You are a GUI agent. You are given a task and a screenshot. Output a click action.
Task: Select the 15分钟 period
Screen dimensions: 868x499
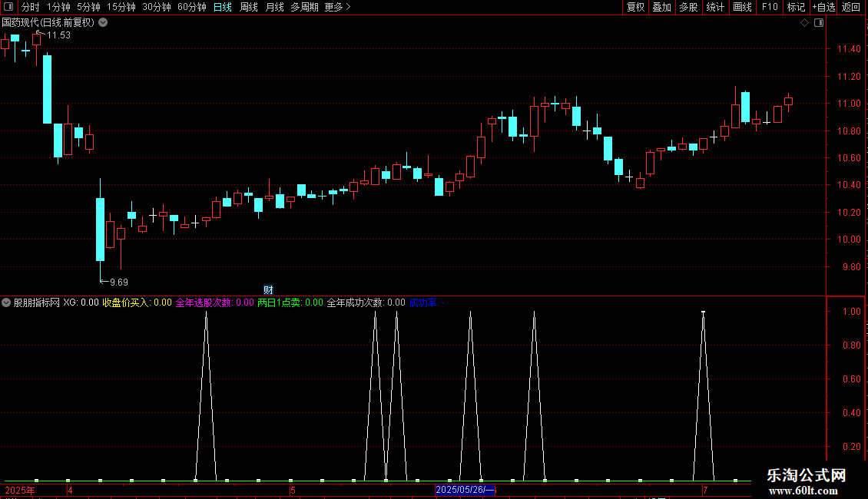coord(121,7)
